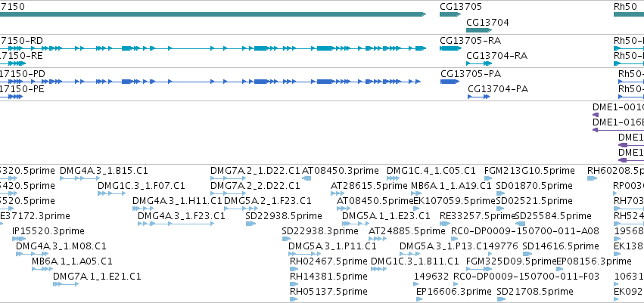This screenshot has width=644, height=303.
Task: Select the DMG5A.1_1.E23.C1 label
Action: point(386,216)
